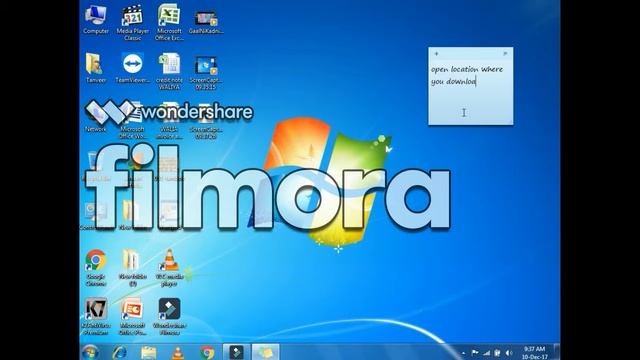Open the clock showing 9:37 AM
Screen dimensions: 640x360
click(534, 353)
